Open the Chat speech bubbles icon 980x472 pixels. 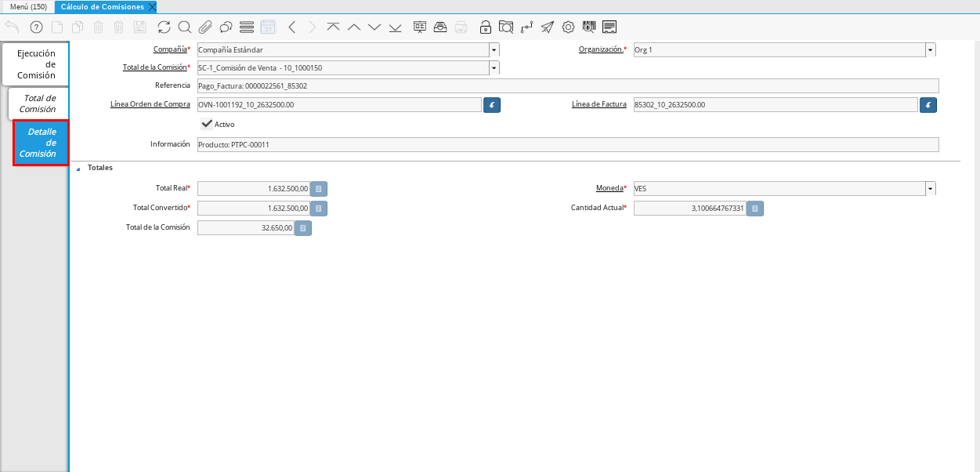(226, 27)
